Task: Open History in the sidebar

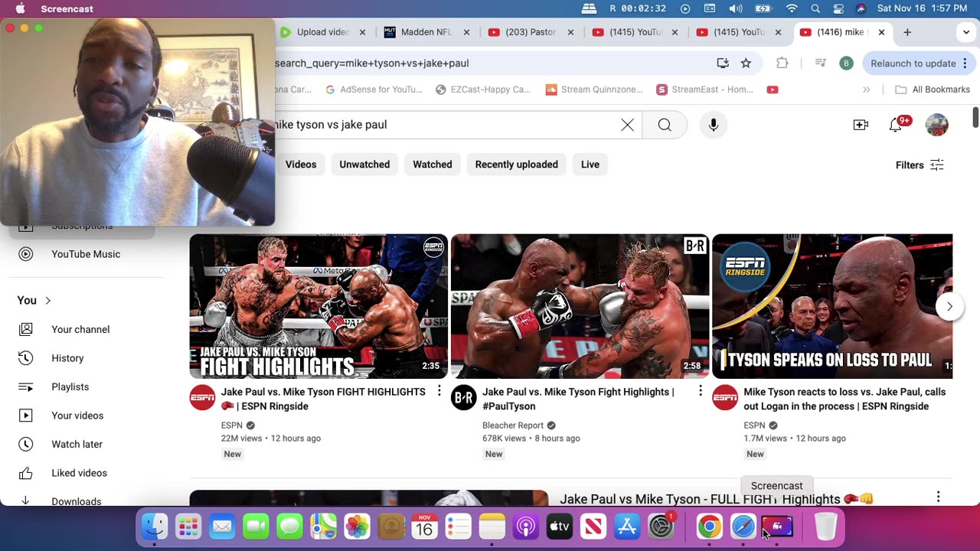Action: (82, 358)
